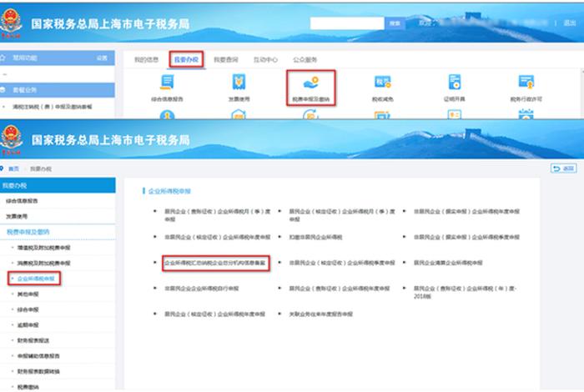
Task: Switch to the 我要查询 tab
Action: coord(225,60)
